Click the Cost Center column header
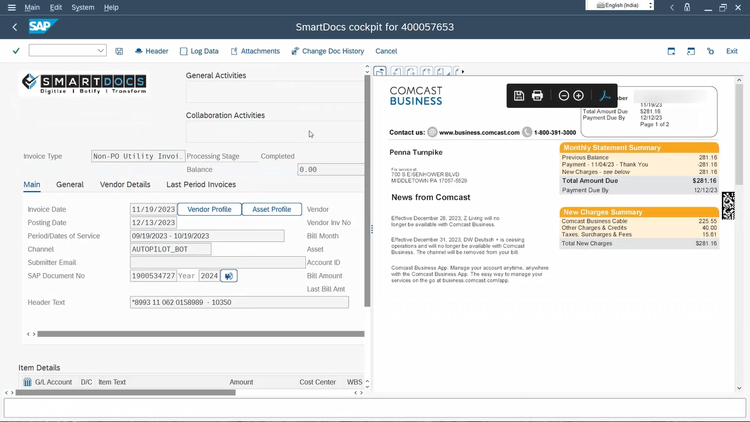This screenshot has width=750, height=422. (x=318, y=382)
